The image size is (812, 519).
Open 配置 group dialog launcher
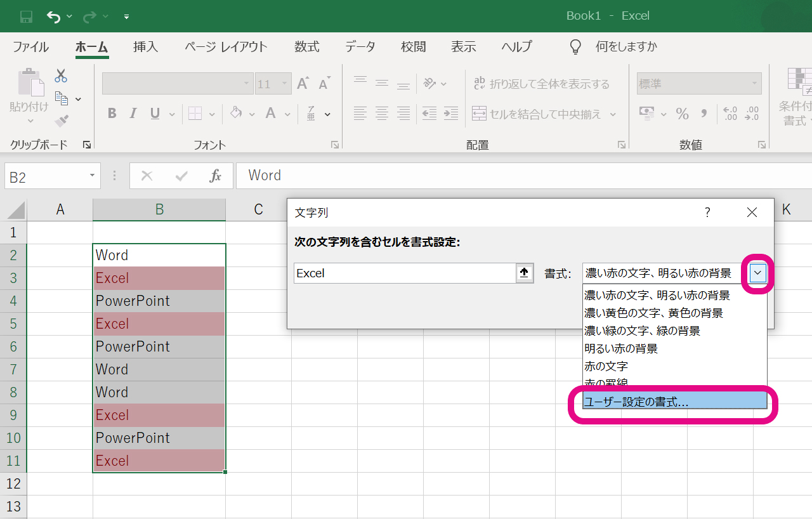click(622, 145)
